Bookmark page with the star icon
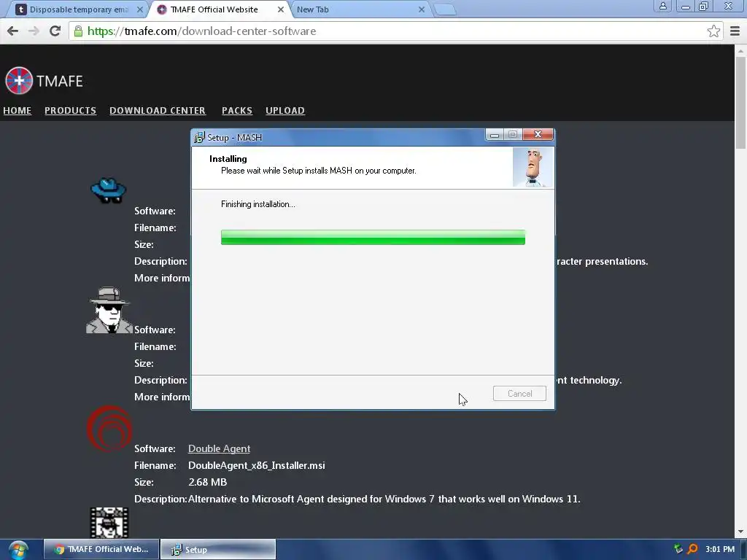 (x=713, y=31)
